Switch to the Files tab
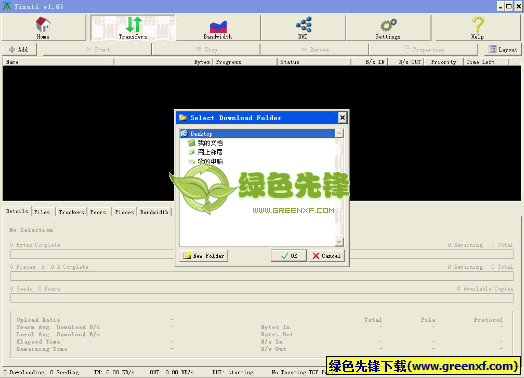This screenshot has width=524, height=378. click(x=42, y=212)
